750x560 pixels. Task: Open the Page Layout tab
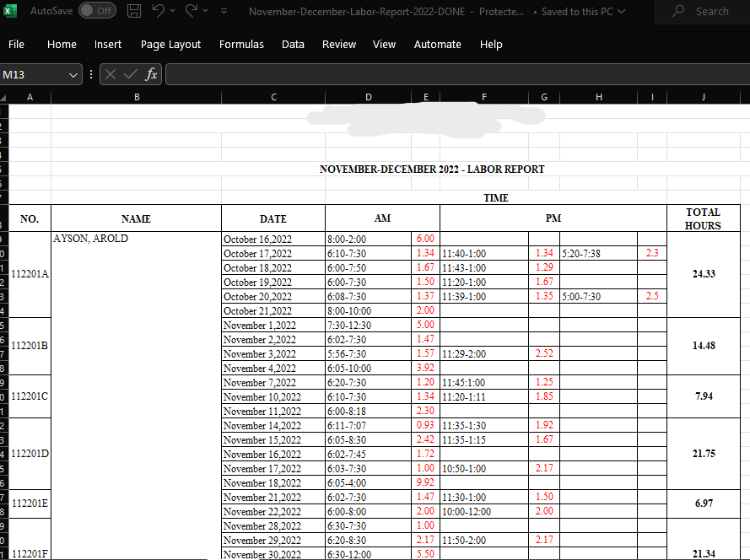(170, 45)
